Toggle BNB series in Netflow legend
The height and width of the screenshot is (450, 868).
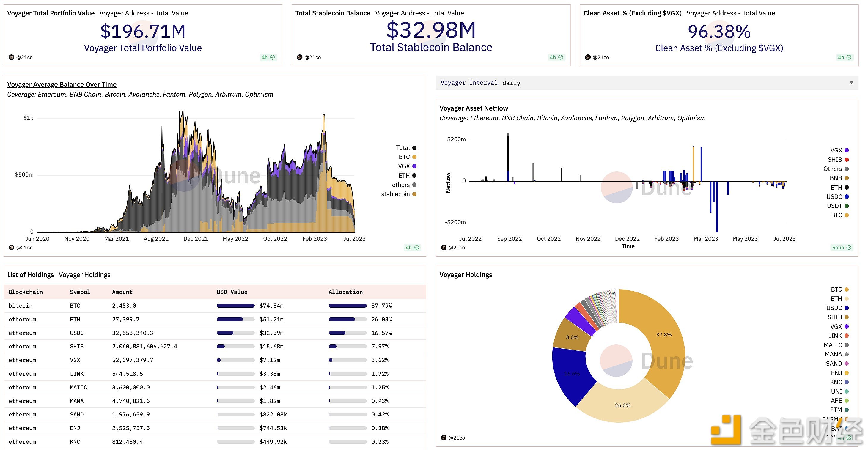tap(839, 178)
